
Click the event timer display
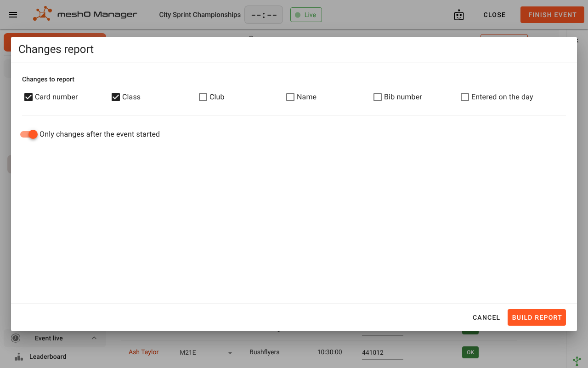(264, 15)
